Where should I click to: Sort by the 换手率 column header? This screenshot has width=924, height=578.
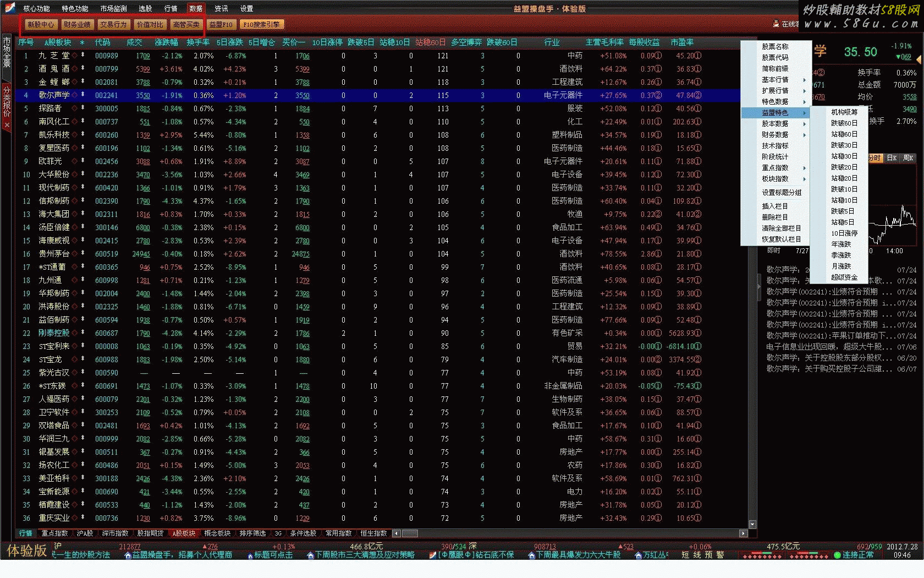[x=197, y=42]
